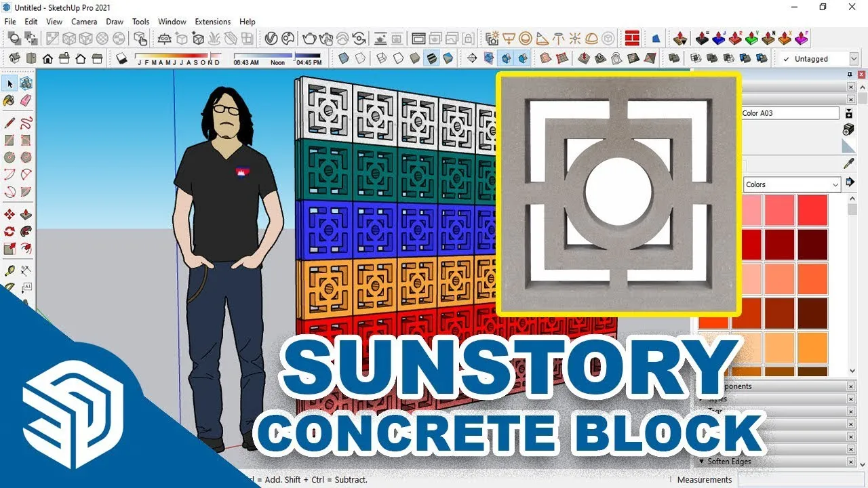868x488 pixels.
Task: Select the Rotate tool
Action: point(9,231)
